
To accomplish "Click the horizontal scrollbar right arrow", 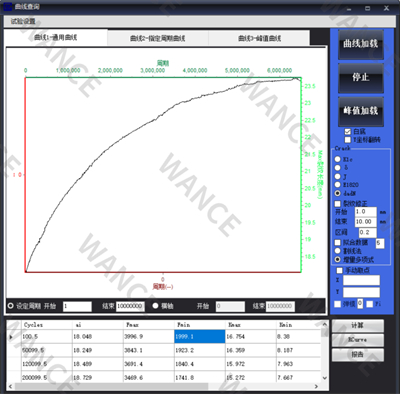I will [x=316, y=386].
